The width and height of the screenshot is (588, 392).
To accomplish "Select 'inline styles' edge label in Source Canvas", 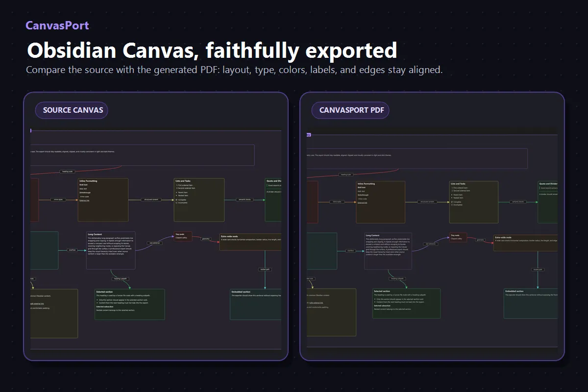I will (x=58, y=199).
